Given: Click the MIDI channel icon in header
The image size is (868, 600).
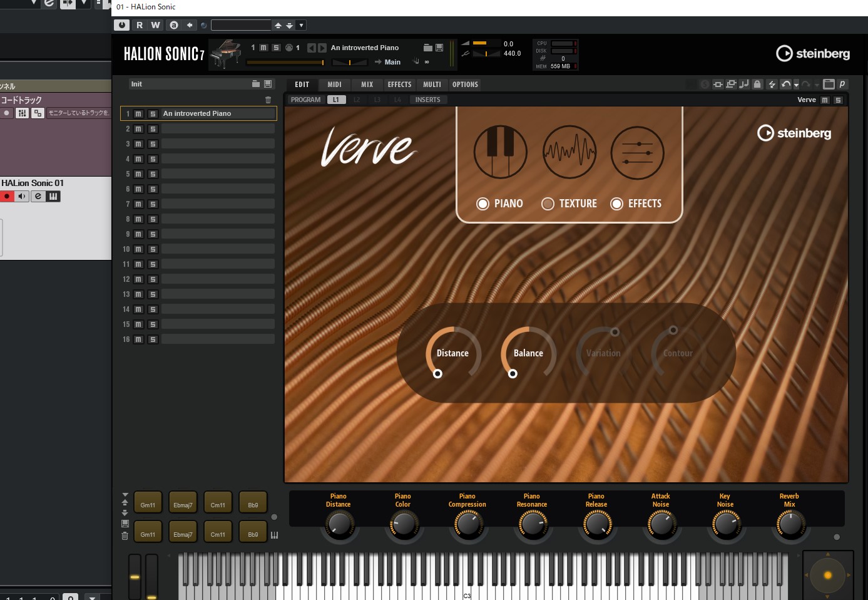Looking at the screenshot, I should [289, 48].
